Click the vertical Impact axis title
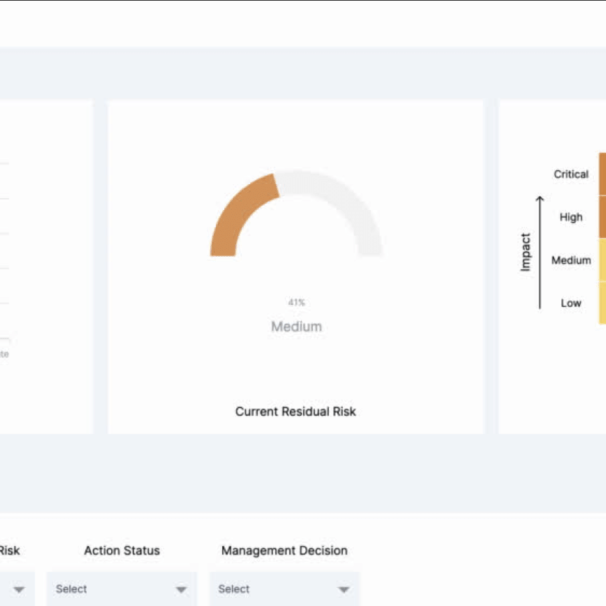This screenshot has height=606, width=606. 525,252
